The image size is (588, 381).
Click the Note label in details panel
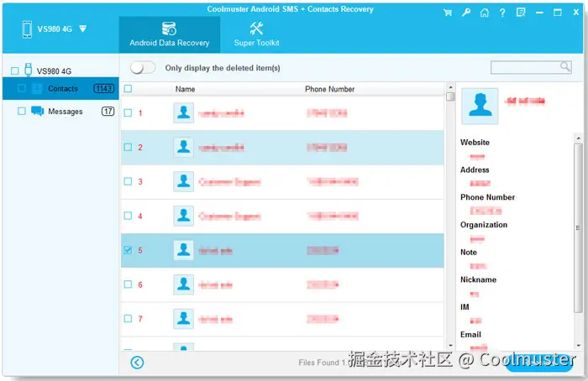click(469, 252)
